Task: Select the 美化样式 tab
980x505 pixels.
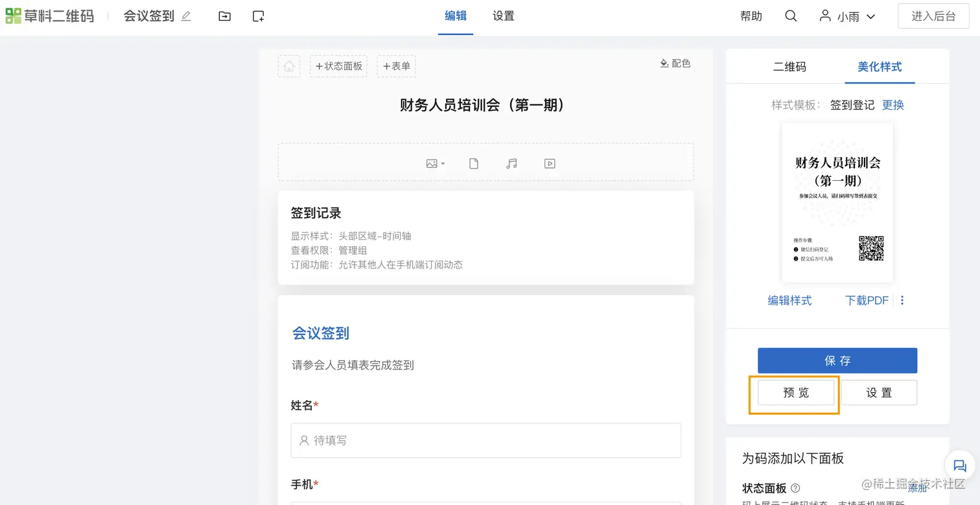Action: [x=880, y=67]
